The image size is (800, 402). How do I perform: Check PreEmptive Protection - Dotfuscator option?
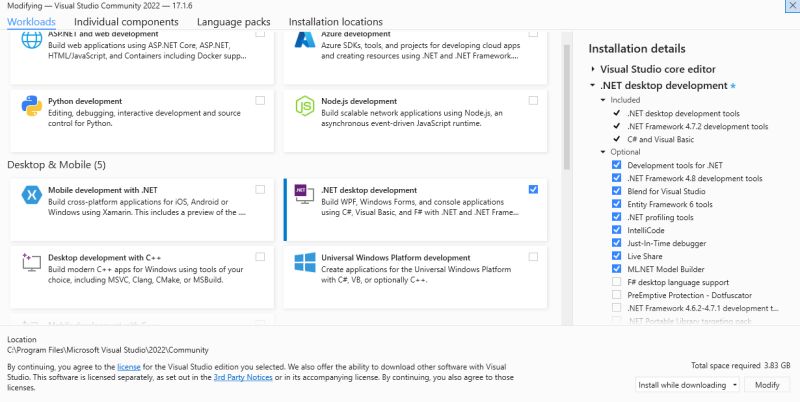[616, 295]
